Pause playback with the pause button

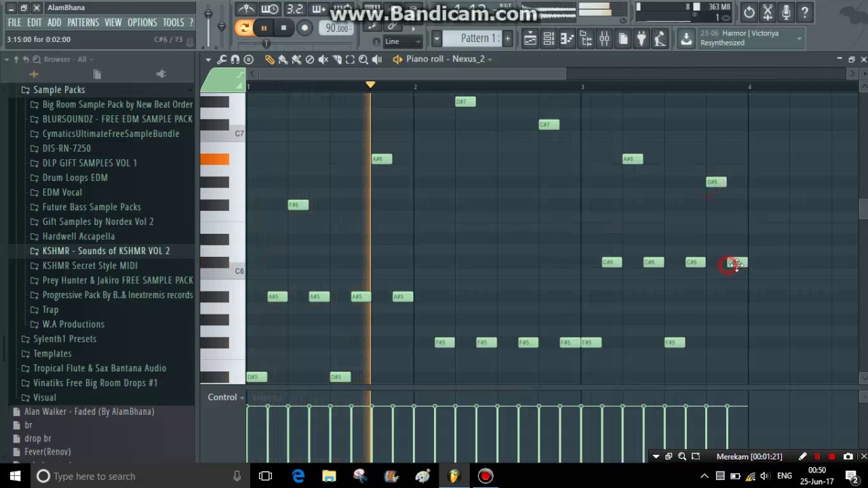click(264, 28)
